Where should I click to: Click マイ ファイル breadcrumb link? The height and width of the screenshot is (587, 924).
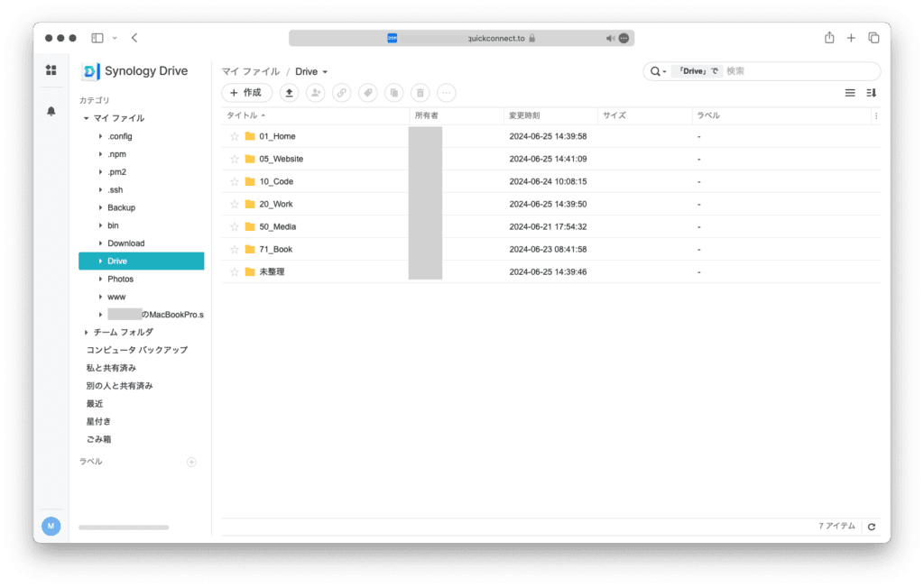(251, 71)
